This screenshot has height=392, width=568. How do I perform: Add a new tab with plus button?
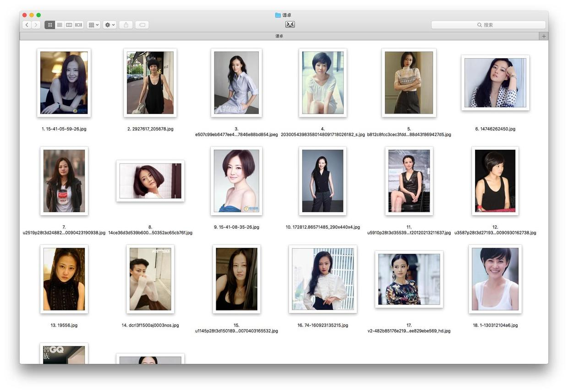(544, 36)
